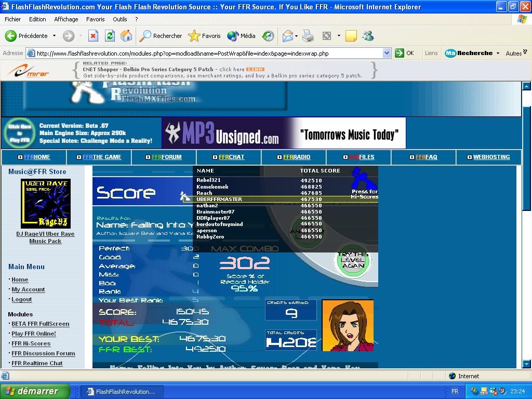The image size is (532, 399).
Task: Open FFR Realtime Chat link
Action: 37,363
